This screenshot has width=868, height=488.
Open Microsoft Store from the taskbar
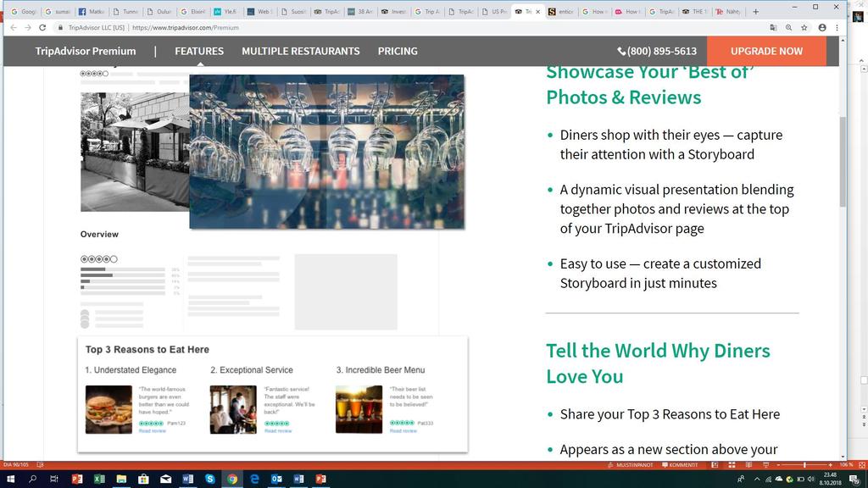[143, 480]
